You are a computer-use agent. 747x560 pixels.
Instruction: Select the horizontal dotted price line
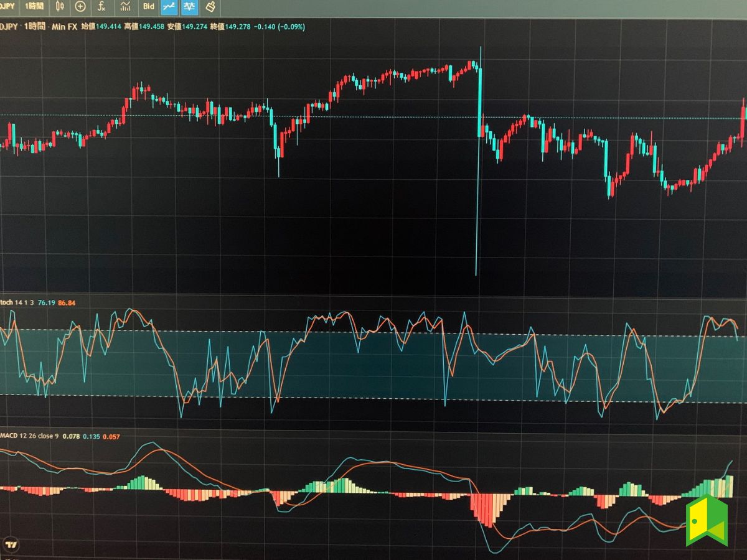(x=374, y=117)
